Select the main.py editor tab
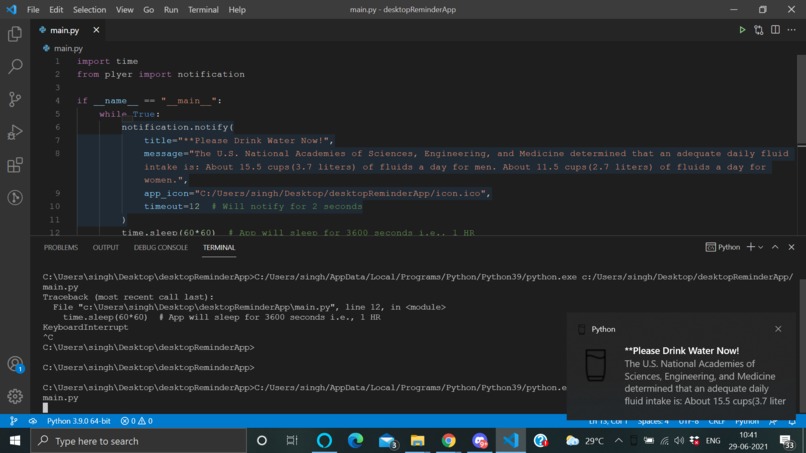This screenshot has height=453, width=806. (x=64, y=30)
